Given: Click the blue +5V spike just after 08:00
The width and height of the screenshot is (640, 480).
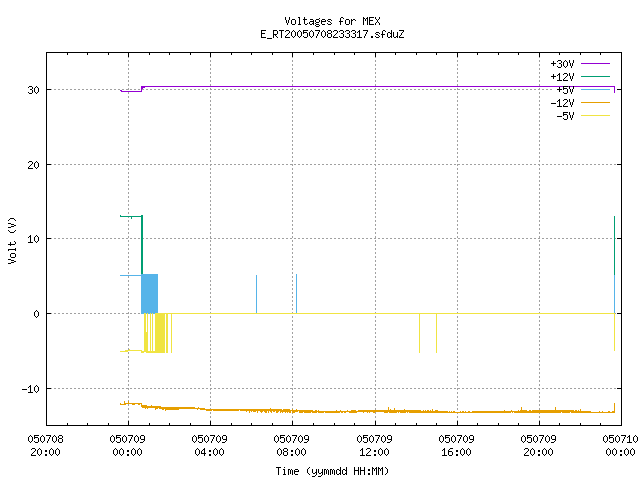Looking at the screenshot, I should [x=296, y=294].
